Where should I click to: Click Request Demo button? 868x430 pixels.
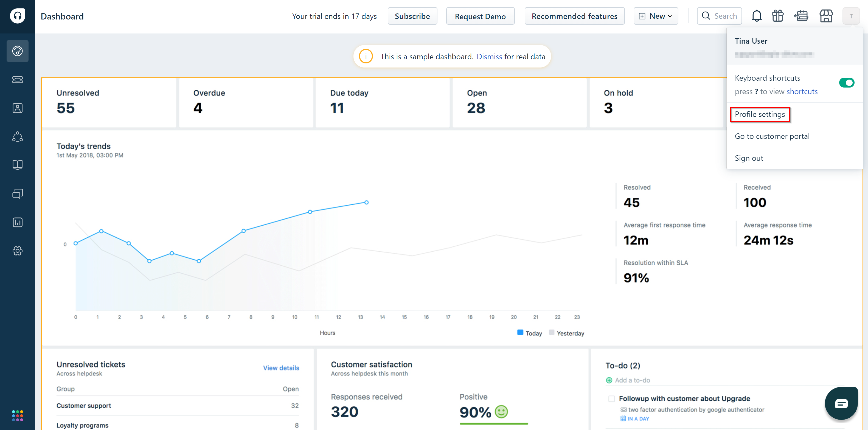479,15
